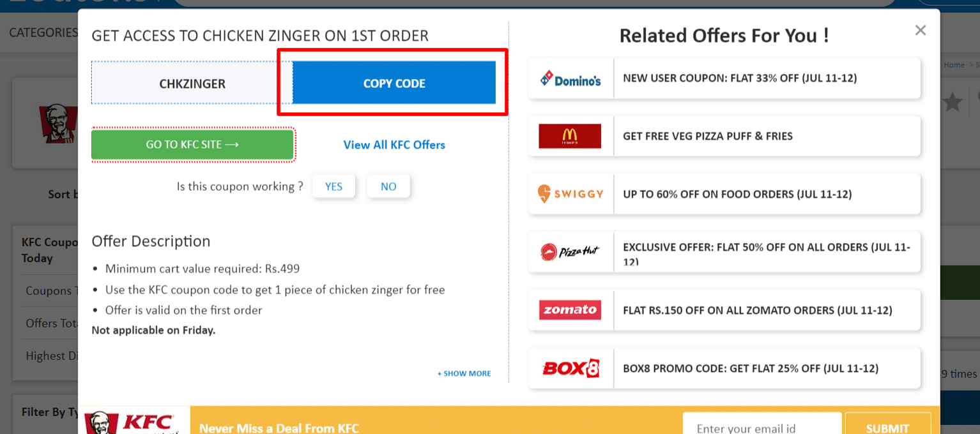Go to KFC site
The height and width of the screenshot is (434, 980).
click(192, 145)
